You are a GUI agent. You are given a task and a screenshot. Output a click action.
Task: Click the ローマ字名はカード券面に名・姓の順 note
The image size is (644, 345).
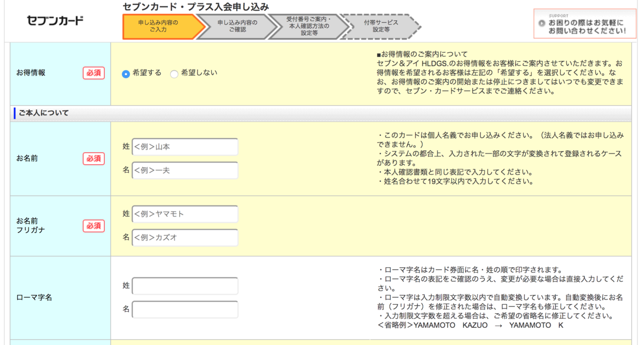pos(470,270)
